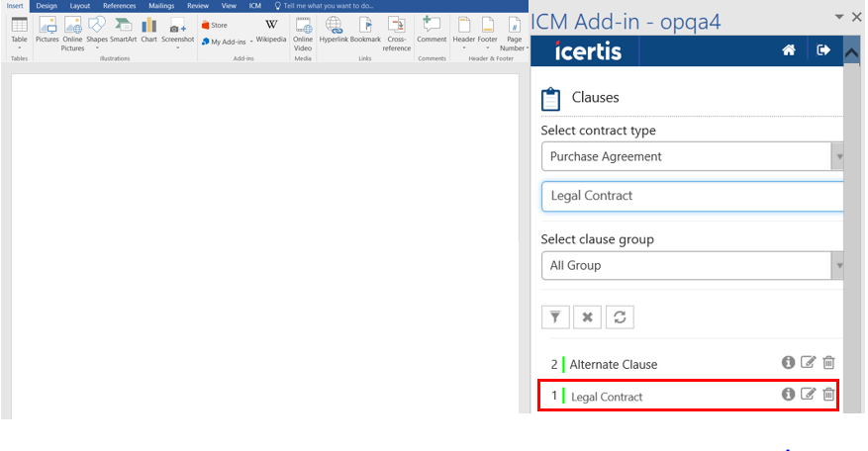Viewport: 868px width, 451px height.
Task: Open the Wikipedia add-in
Action: 270,30
